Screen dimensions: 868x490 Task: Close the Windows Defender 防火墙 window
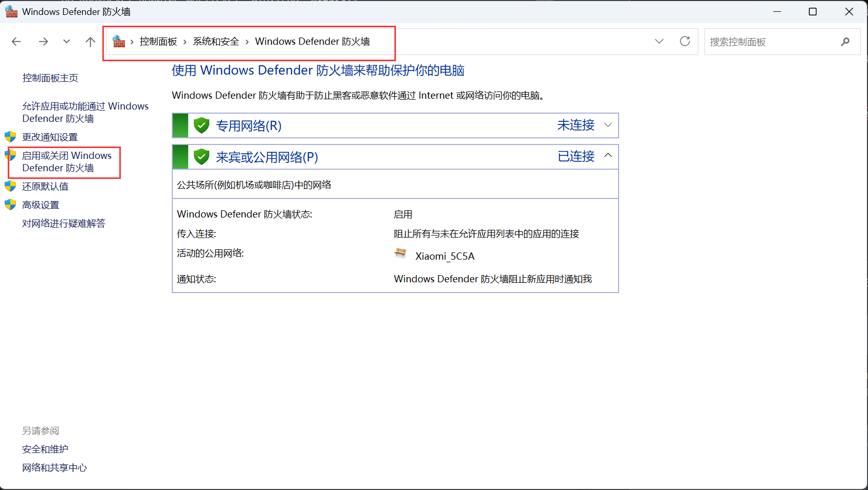849,11
